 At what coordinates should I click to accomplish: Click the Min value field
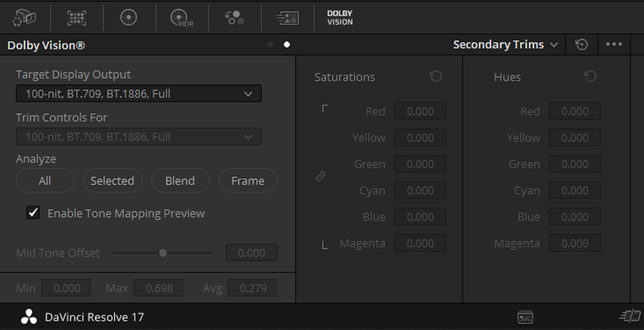pos(66,288)
